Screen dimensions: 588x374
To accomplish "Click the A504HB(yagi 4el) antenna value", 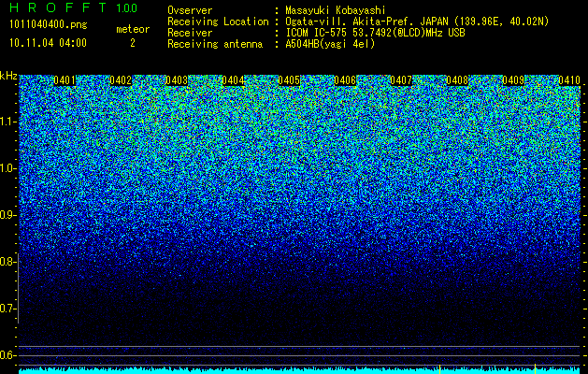I will [330, 44].
